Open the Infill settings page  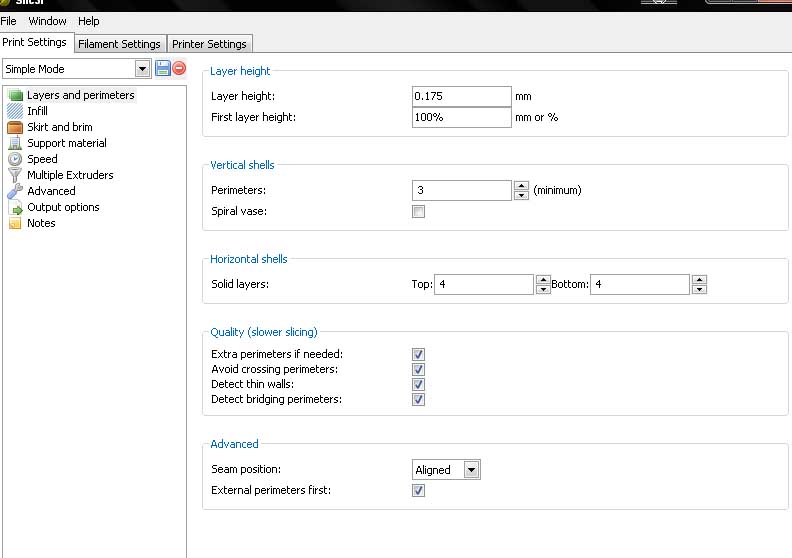(x=37, y=111)
